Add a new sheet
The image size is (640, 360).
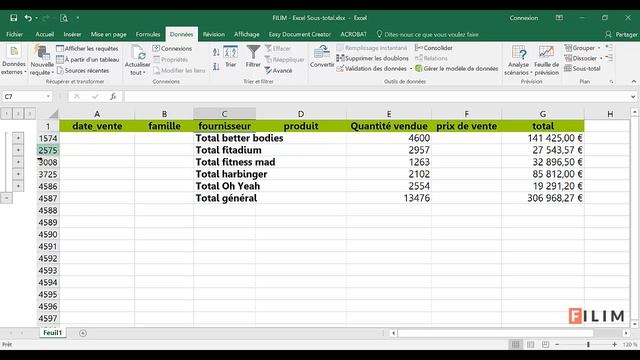(x=83, y=333)
